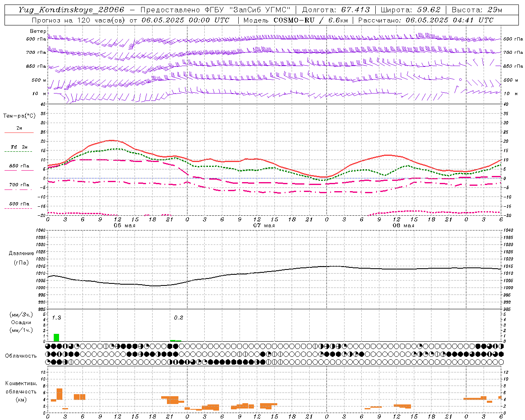Click the longitude value 67.413
Screen dimensions: 525x420
tap(355, 10)
